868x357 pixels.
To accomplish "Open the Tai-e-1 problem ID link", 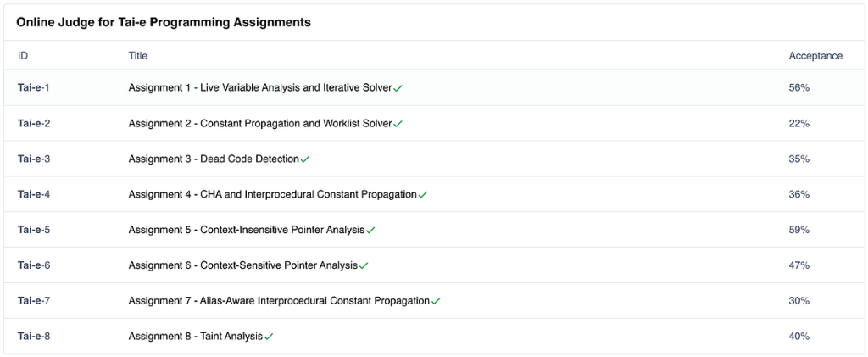I will coord(34,87).
